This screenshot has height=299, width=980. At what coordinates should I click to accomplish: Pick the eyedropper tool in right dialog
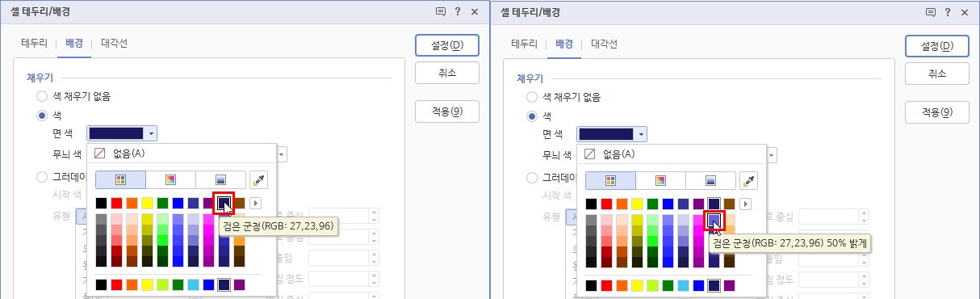pyautogui.click(x=748, y=179)
